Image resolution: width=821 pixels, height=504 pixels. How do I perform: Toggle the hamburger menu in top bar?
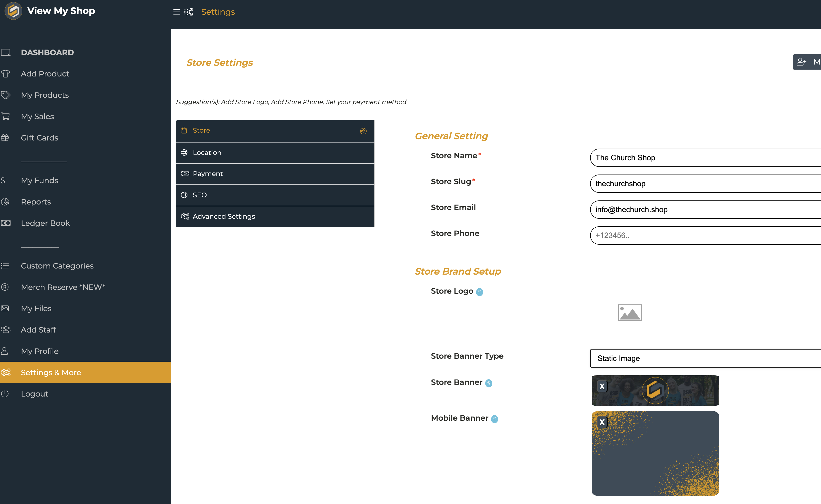pos(177,12)
